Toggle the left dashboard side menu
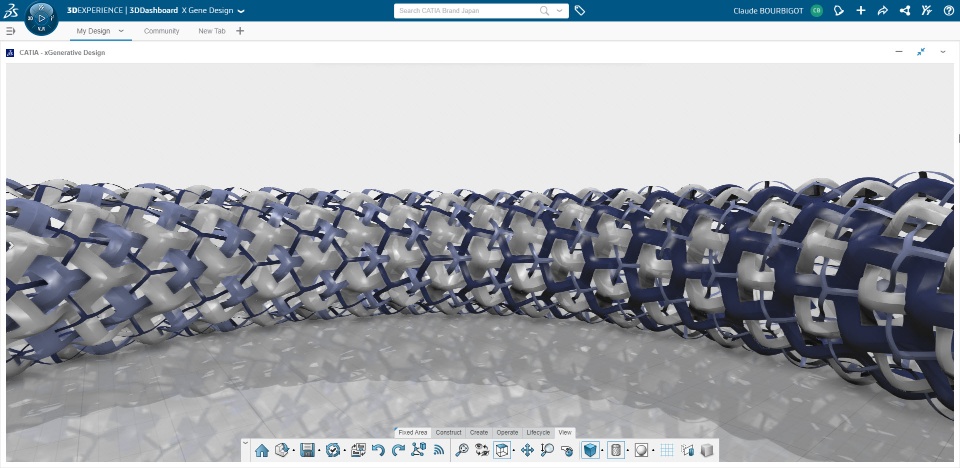The image size is (960, 468). (x=10, y=31)
